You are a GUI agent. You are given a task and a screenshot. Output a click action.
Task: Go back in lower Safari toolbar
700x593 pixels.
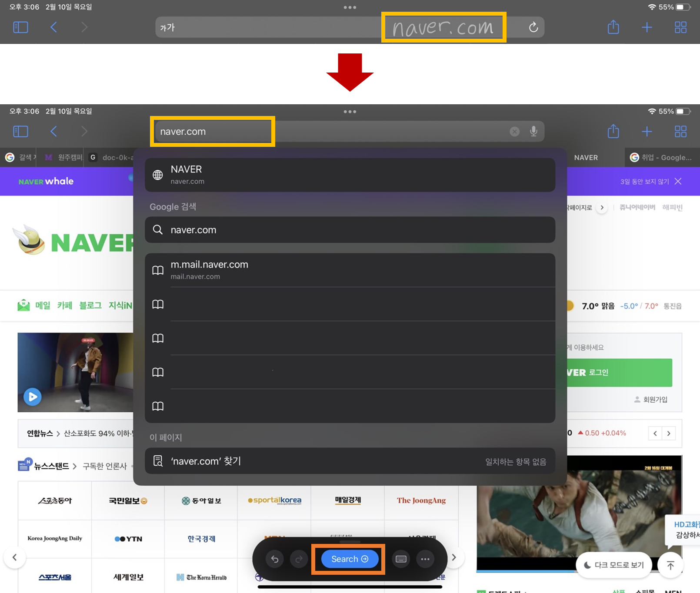[53, 131]
